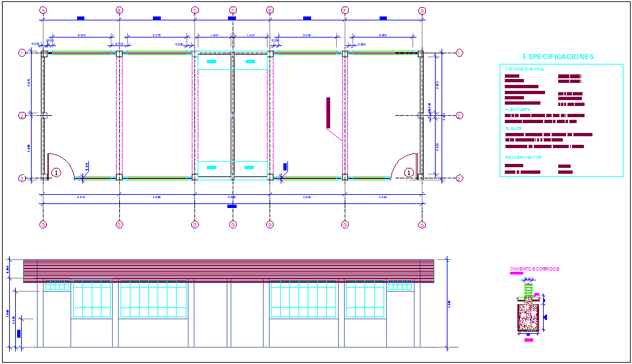Image resolution: width=632 pixels, height=364 pixels.
Task: Select the small transom window at elevation's right end
Action: (399, 286)
